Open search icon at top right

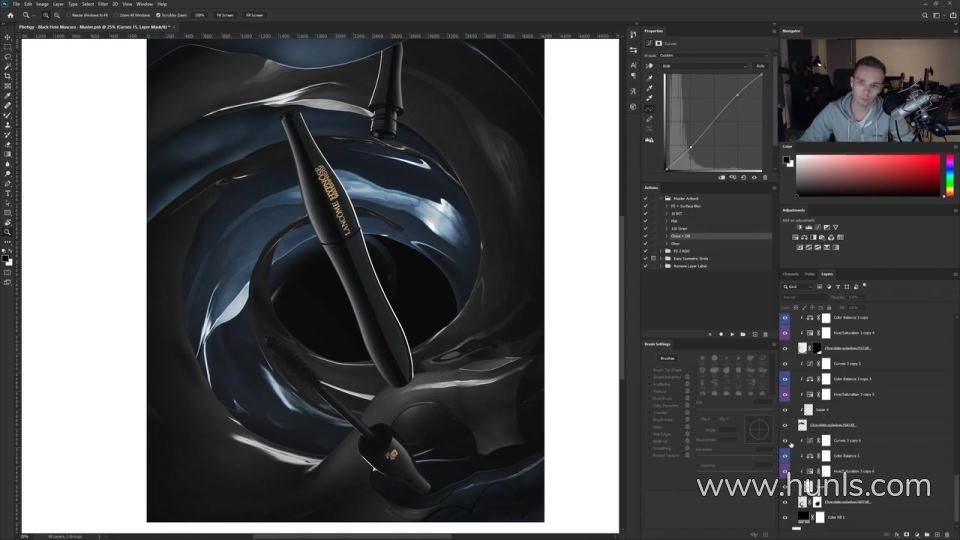(924, 15)
